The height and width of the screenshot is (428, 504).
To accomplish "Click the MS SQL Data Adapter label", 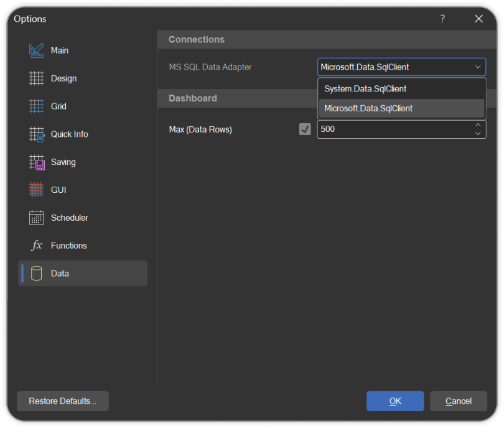I will [x=210, y=67].
